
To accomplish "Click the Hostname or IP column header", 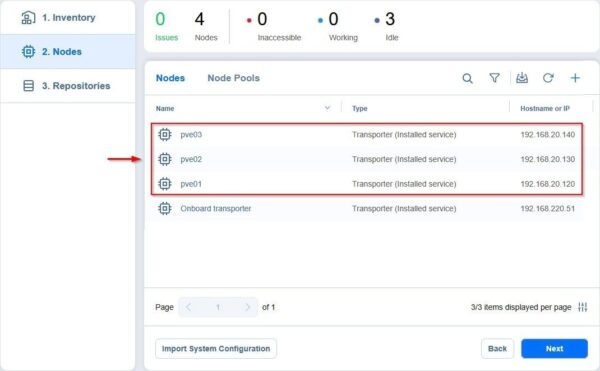I will pyautogui.click(x=545, y=109).
